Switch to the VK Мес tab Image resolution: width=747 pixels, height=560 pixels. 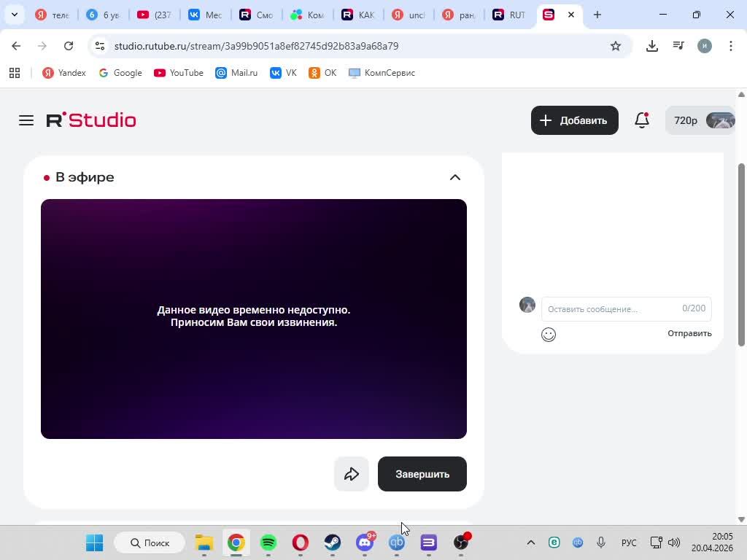click(205, 15)
